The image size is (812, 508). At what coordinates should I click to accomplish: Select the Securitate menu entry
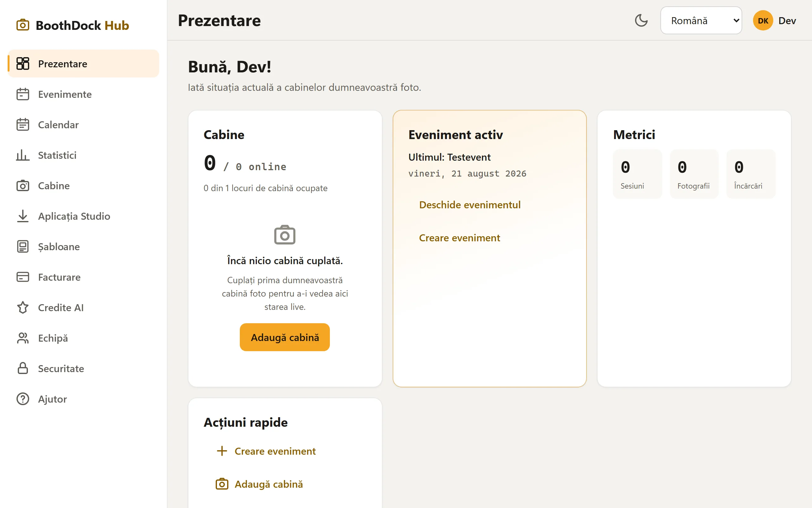pyautogui.click(x=83, y=369)
